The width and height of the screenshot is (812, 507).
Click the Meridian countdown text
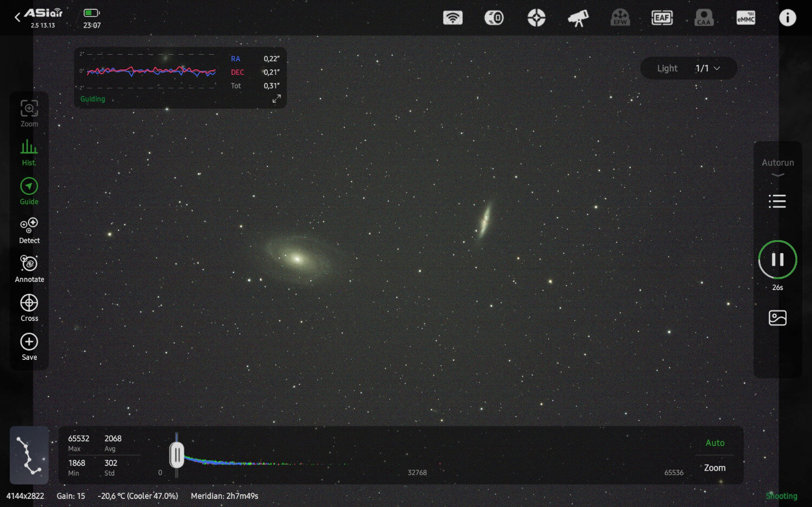pyautogui.click(x=224, y=496)
